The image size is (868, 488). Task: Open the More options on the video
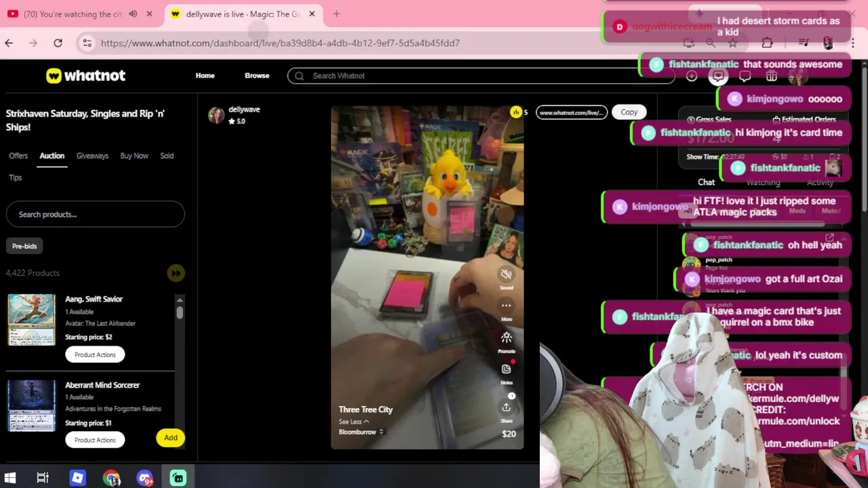506,306
